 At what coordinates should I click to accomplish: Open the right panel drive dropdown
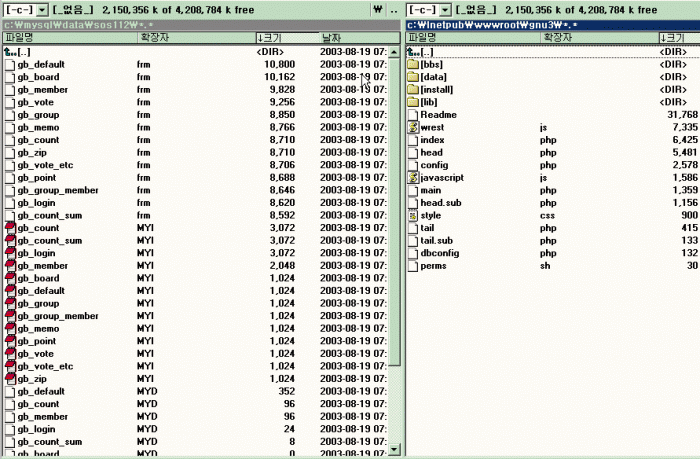coord(446,9)
